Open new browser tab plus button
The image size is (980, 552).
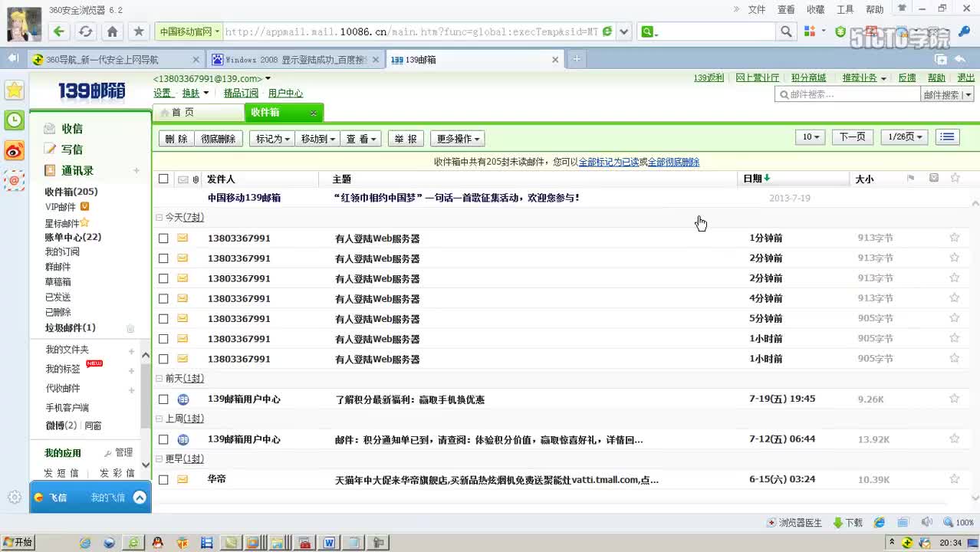tap(576, 59)
